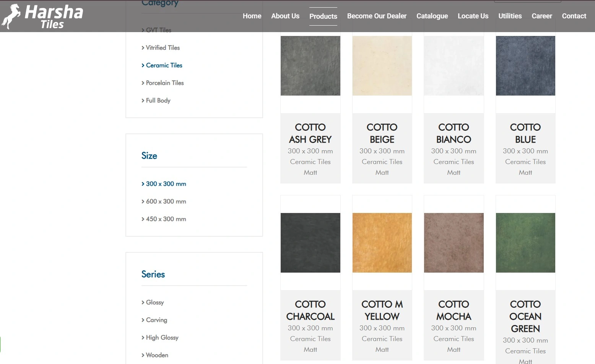Select the 450 x 300 mm size filter
The height and width of the screenshot is (364, 595).
tap(164, 219)
